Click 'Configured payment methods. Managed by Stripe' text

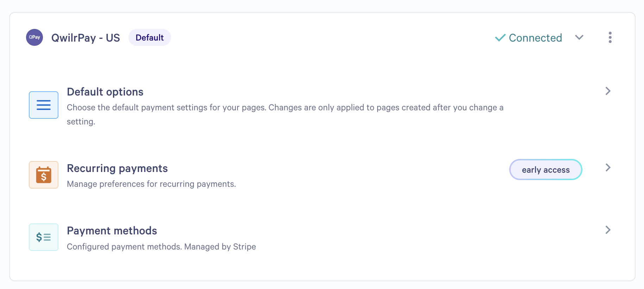pos(162,246)
